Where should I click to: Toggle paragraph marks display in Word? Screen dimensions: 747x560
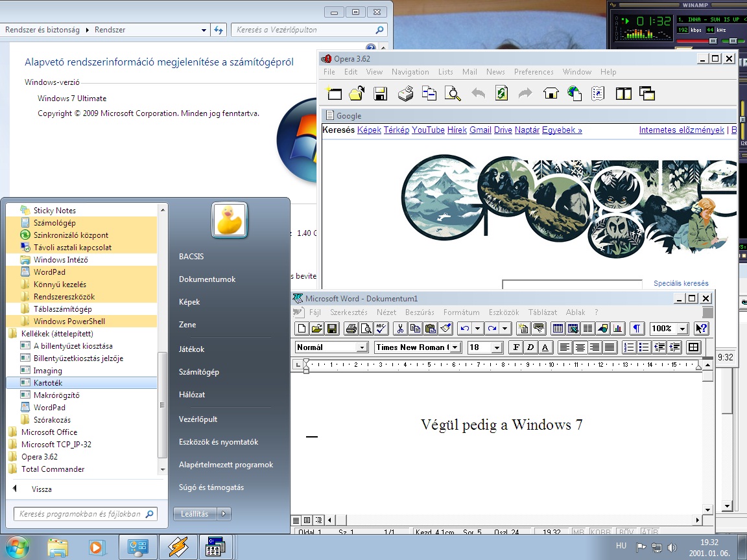(637, 328)
